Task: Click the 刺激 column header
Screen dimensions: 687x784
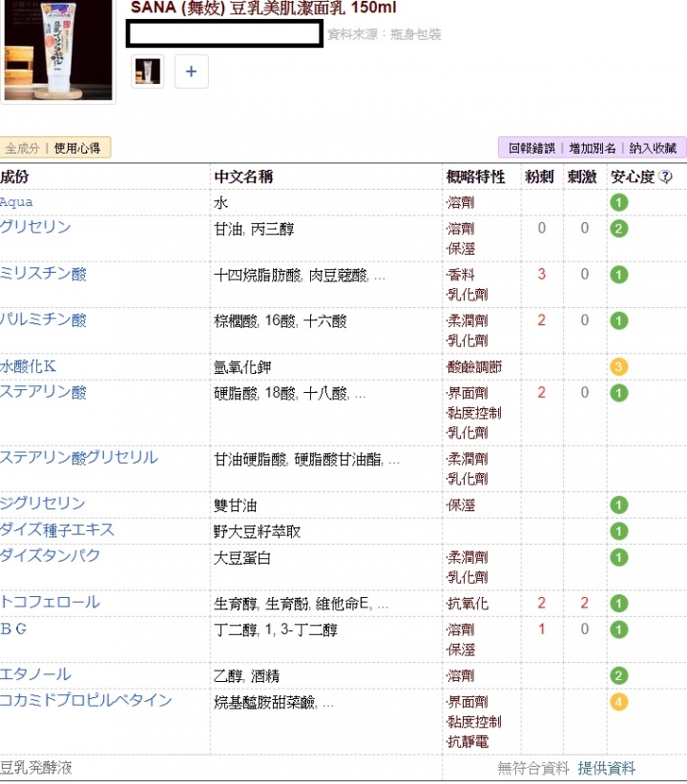Action: click(582, 176)
